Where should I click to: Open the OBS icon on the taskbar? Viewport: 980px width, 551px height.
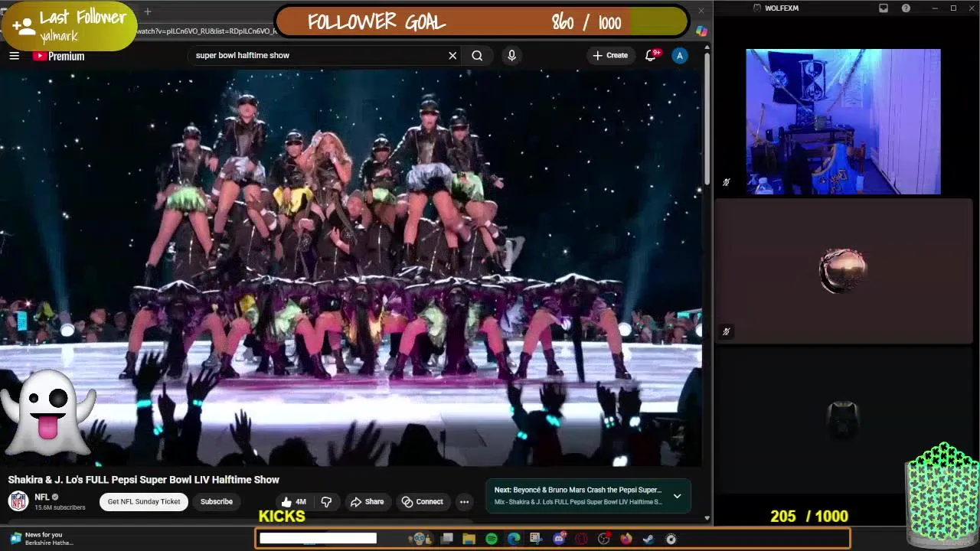[603, 539]
